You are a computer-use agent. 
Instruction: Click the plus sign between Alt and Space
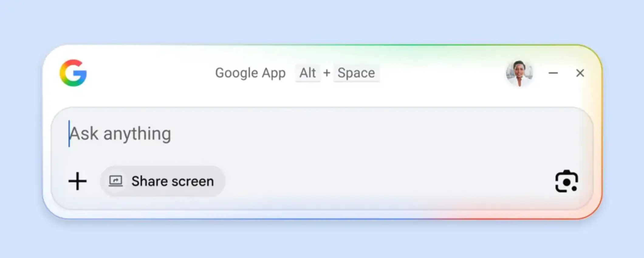coord(327,73)
